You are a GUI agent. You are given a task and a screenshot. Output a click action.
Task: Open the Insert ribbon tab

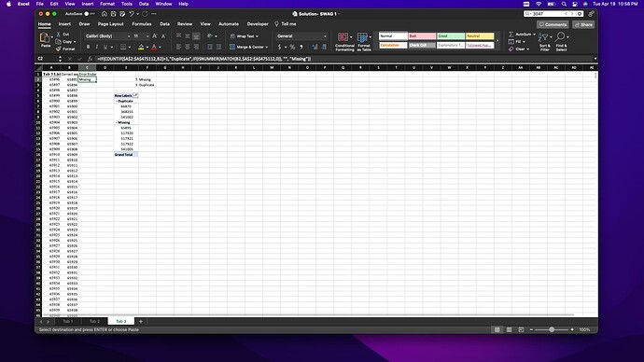tap(64, 24)
